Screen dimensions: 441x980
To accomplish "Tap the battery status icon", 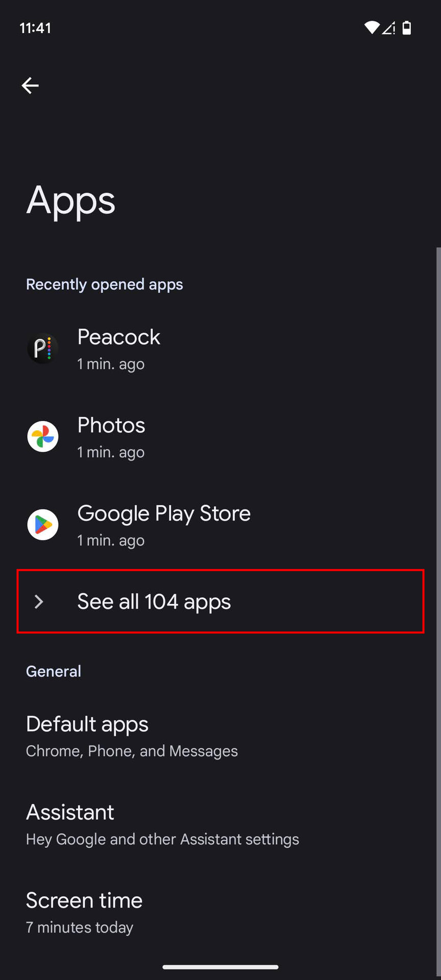I will pyautogui.click(x=407, y=28).
